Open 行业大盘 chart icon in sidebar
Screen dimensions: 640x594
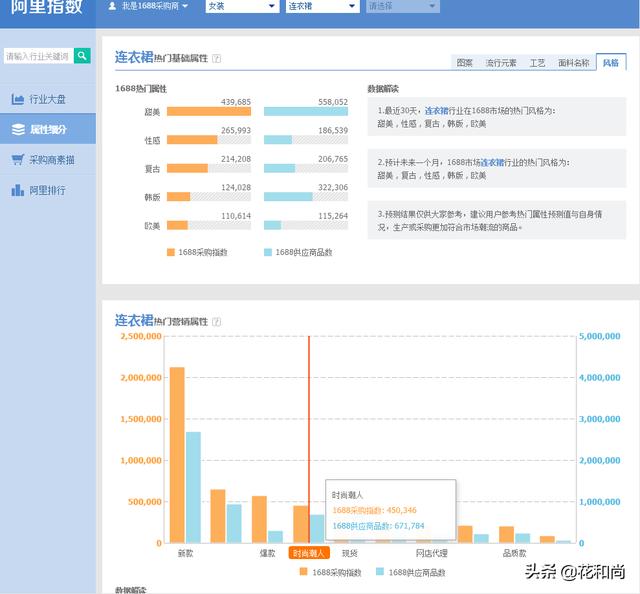[18, 99]
